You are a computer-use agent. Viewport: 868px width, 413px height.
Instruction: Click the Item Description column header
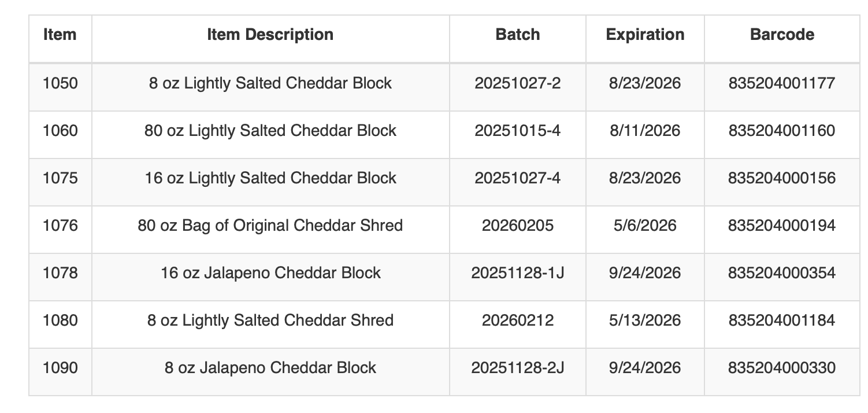[x=270, y=35]
